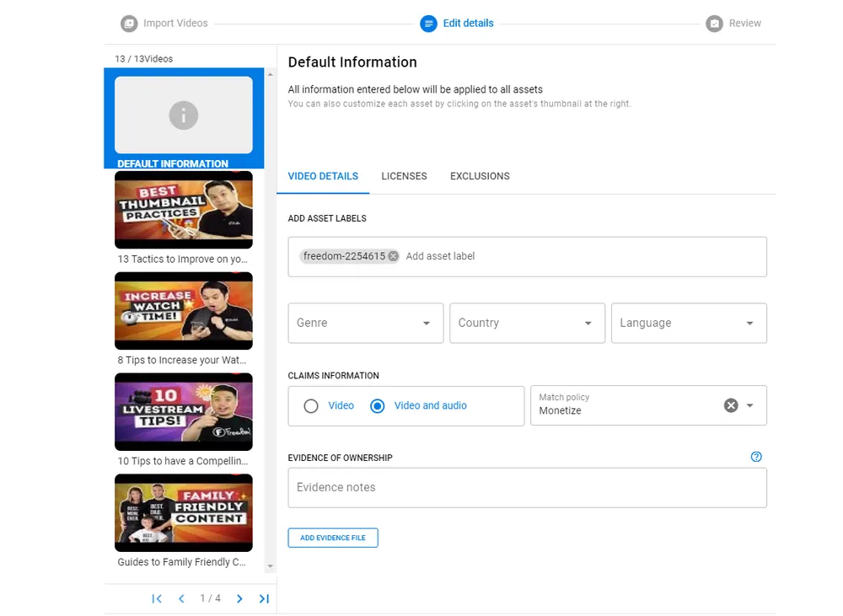The height and width of the screenshot is (616, 843).
Task: Click the '8 Tips to Increase your Wat...' title
Action: coord(182,360)
